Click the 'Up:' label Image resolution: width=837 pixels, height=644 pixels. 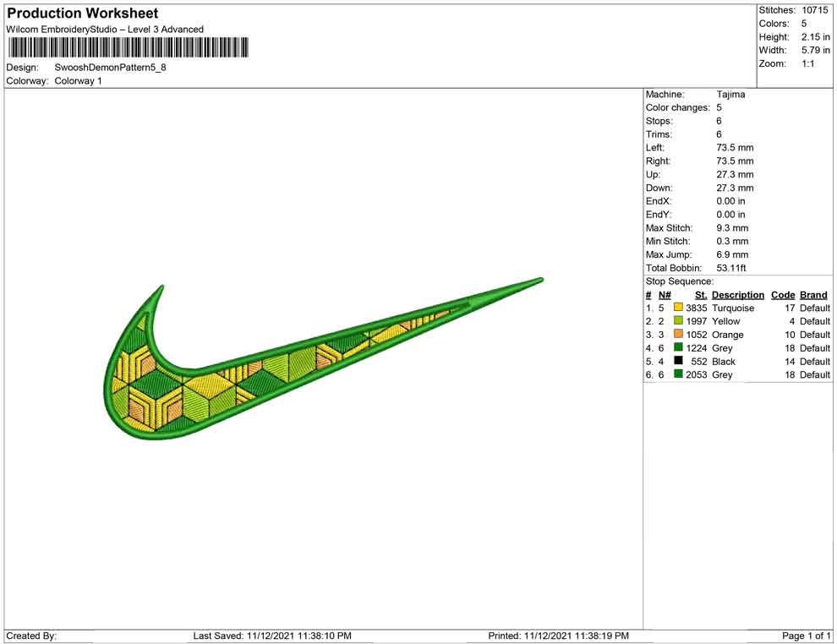coord(653,174)
